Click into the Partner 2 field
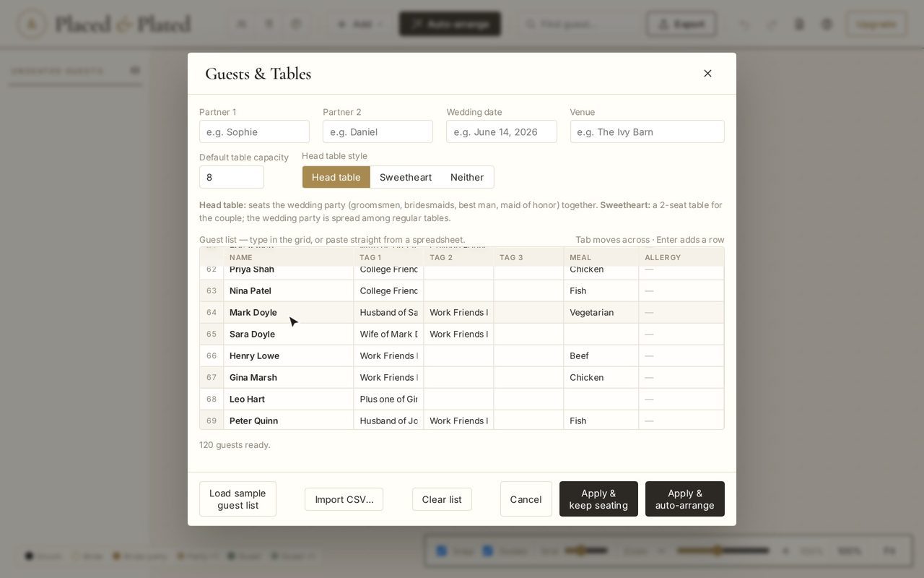 [378, 131]
